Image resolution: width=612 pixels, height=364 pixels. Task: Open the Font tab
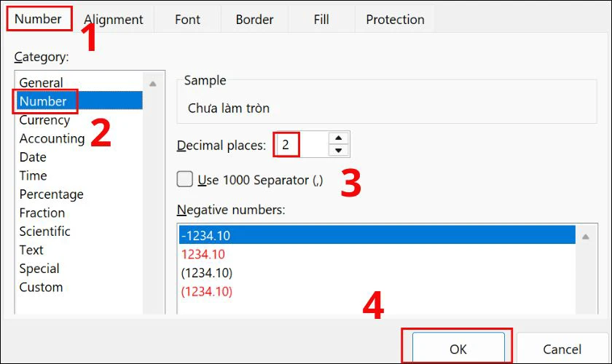point(187,20)
